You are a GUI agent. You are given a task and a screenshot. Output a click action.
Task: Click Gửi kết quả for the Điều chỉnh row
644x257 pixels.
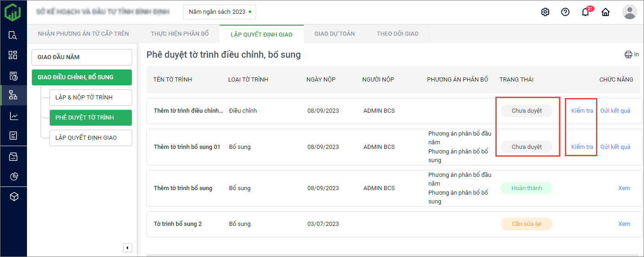point(615,111)
